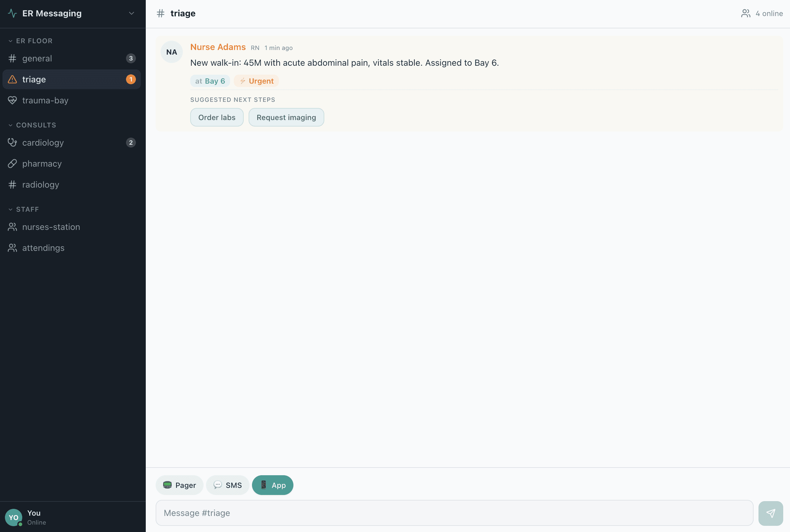Image resolution: width=790 pixels, height=532 pixels.
Task: Click the Order labs suggestion
Action: coord(216,117)
